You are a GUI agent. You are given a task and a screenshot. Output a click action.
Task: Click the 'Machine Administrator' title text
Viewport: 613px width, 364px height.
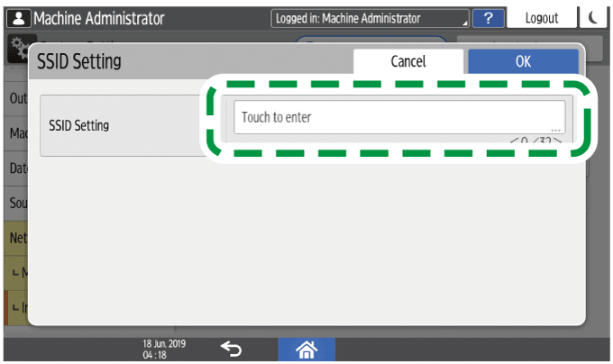[99, 18]
